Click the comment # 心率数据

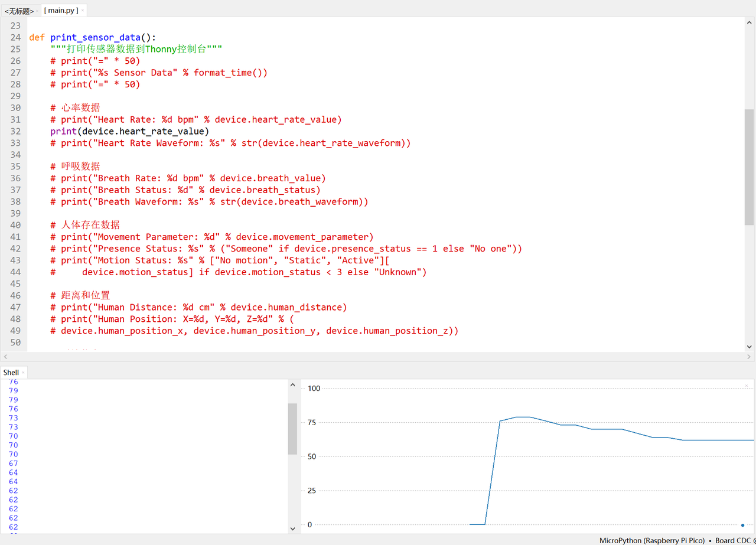point(76,107)
